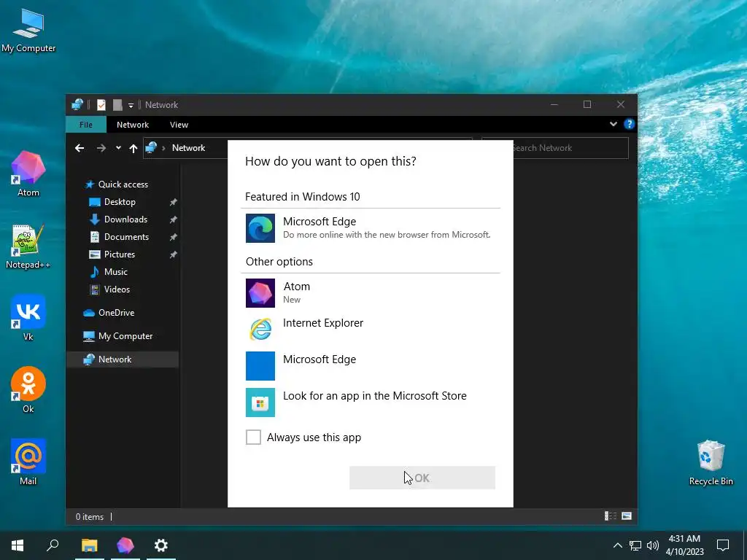This screenshot has width=747, height=560.
Task: Click the Atom taskbar icon
Action: (125, 545)
